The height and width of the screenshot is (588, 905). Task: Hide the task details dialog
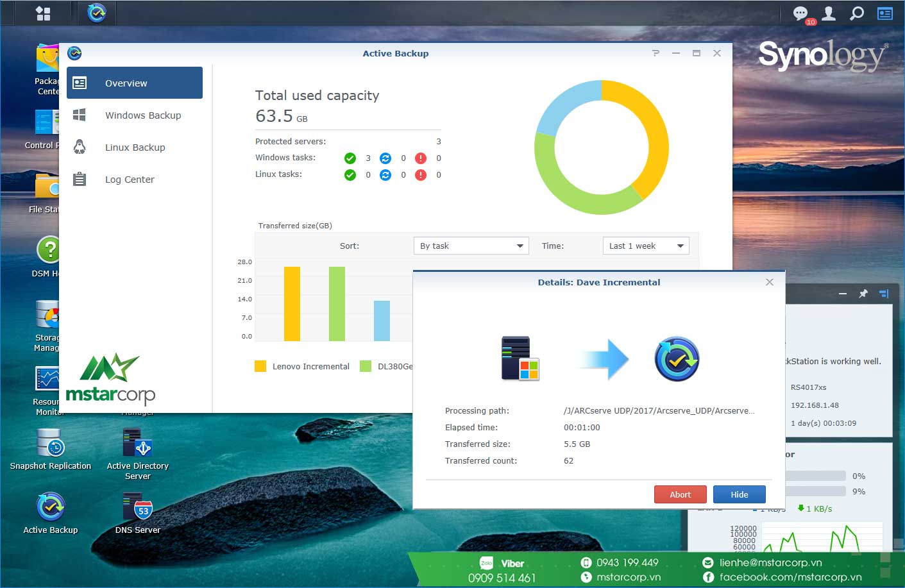pyautogui.click(x=739, y=494)
